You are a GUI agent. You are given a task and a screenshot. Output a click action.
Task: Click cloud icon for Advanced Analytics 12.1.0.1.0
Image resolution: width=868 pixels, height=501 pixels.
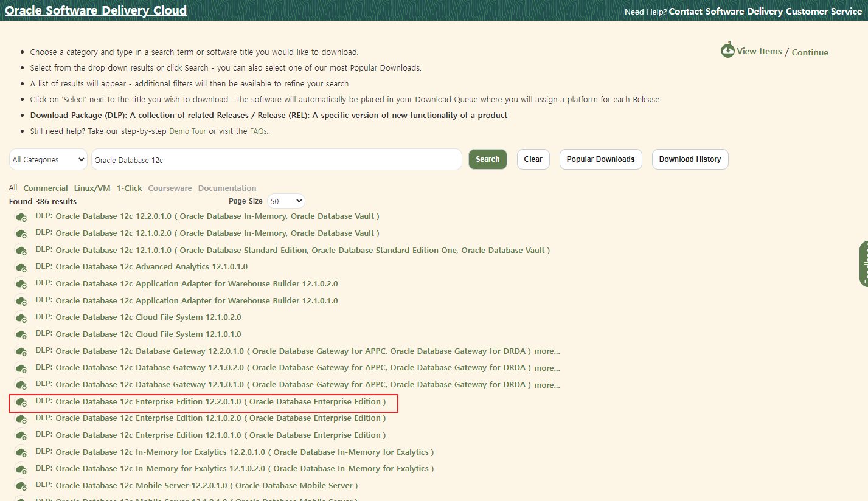pyautogui.click(x=21, y=268)
